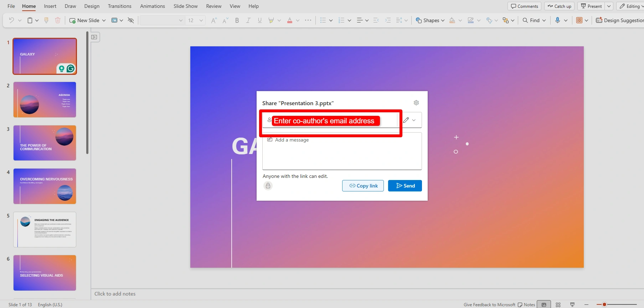
Task: Click the Design Suggestions button
Action: click(x=620, y=20)
